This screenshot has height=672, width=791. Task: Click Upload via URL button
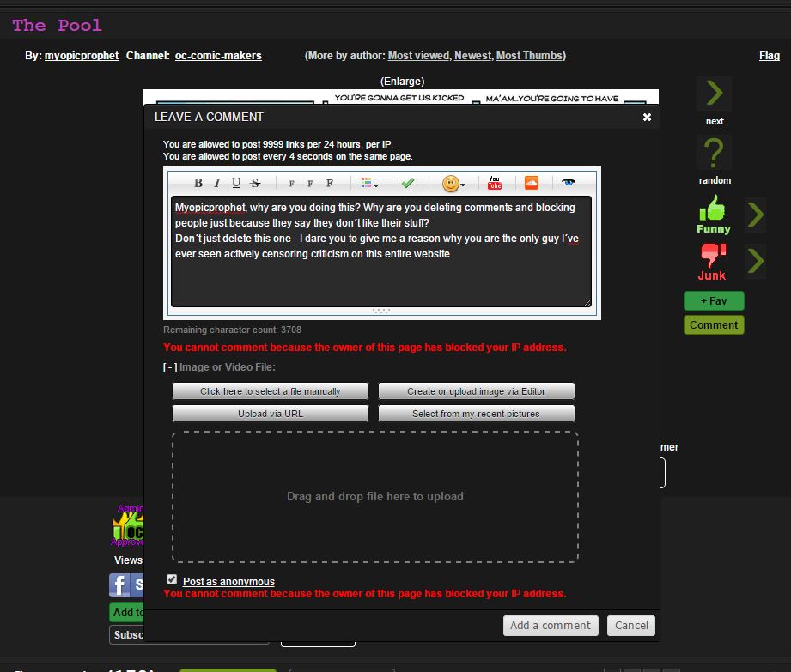coord(271,414)
